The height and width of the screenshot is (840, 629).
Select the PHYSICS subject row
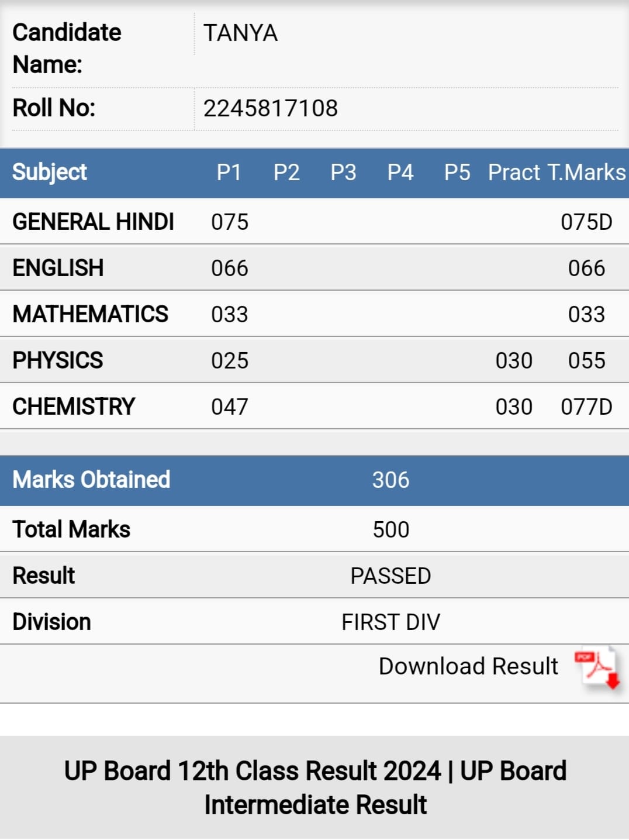point(314,360)
